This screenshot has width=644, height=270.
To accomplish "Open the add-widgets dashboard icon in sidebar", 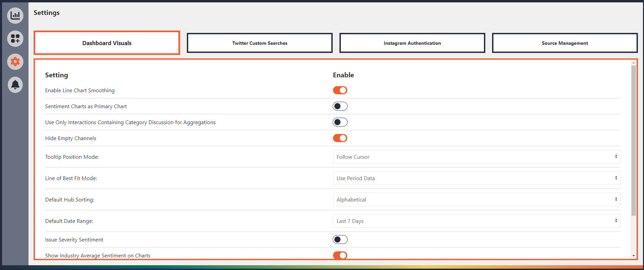I will click(x=15, y=38).
